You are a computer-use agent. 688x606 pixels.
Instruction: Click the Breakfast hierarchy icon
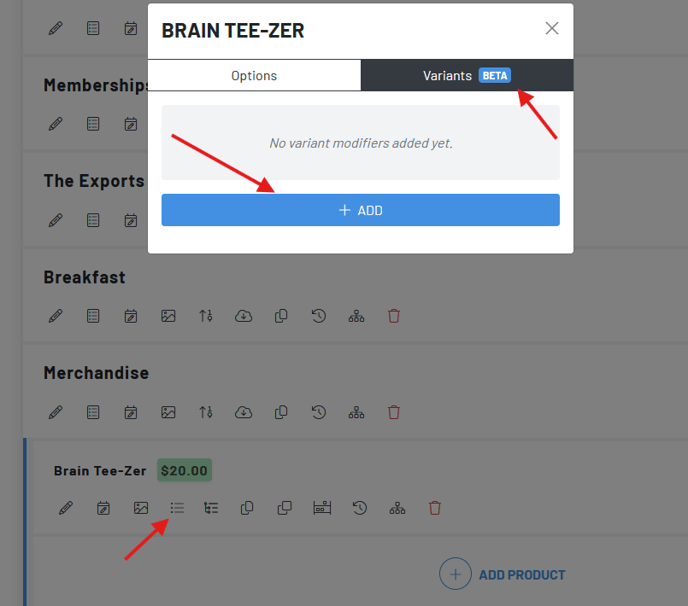356,316
